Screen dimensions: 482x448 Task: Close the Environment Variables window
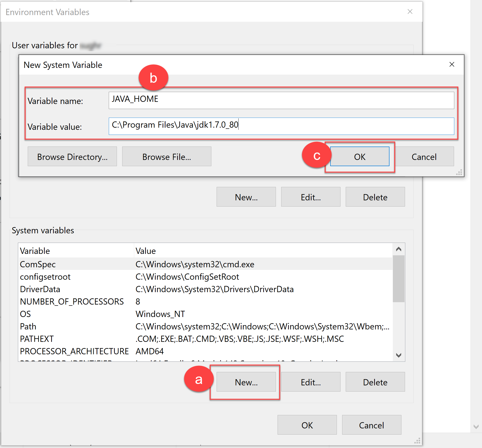point(410,12)
